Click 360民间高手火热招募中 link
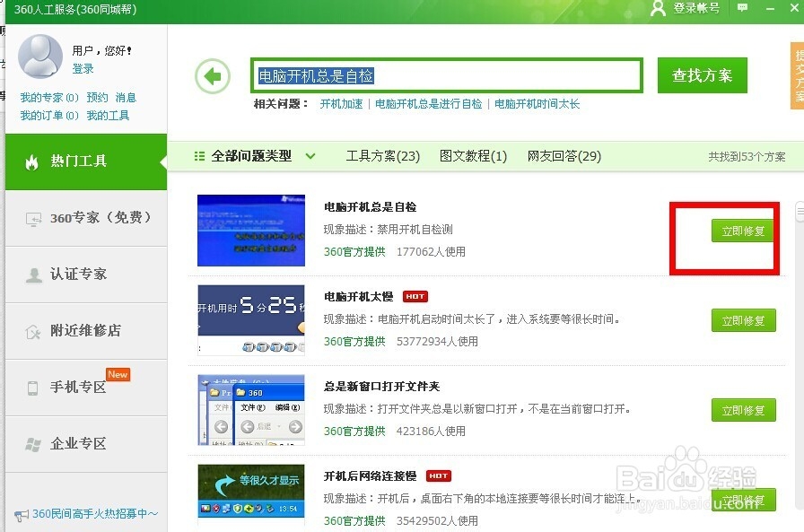The height and width of the screenshot is (532, 804). [95, 513]
